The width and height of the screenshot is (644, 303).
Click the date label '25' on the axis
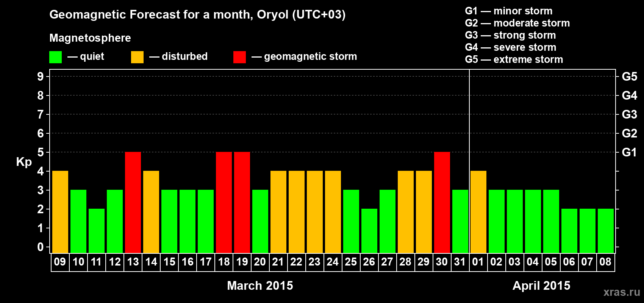click(351, 262)
